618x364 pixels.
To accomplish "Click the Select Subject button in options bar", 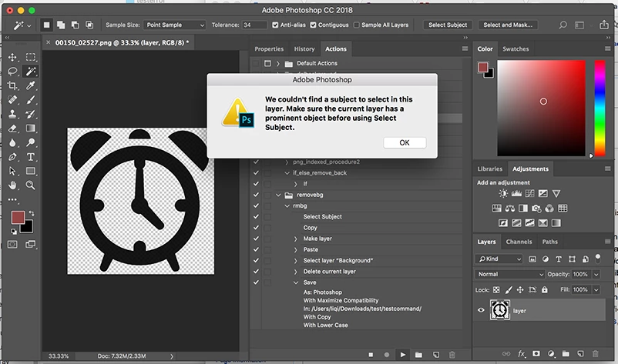I will (448, 25).
